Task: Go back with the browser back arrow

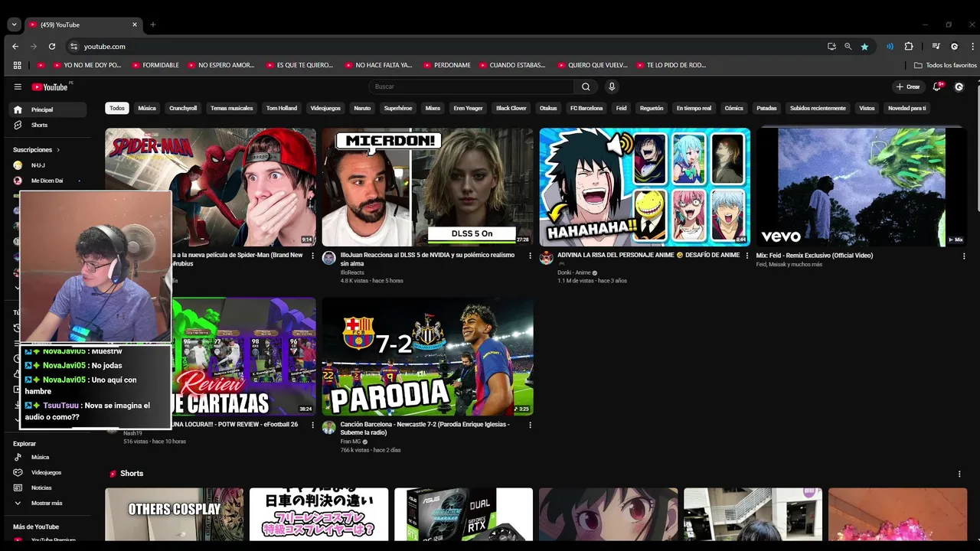Action: [x=15, y=47]
